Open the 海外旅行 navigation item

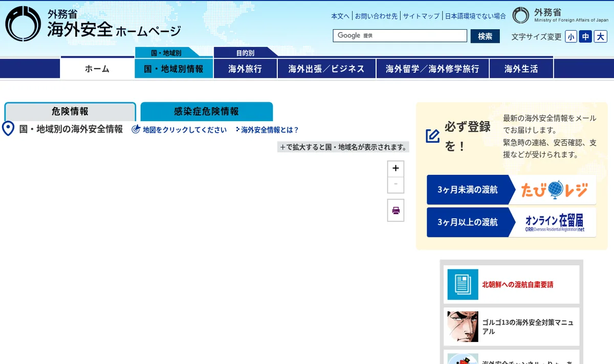[x=245, y=69]
